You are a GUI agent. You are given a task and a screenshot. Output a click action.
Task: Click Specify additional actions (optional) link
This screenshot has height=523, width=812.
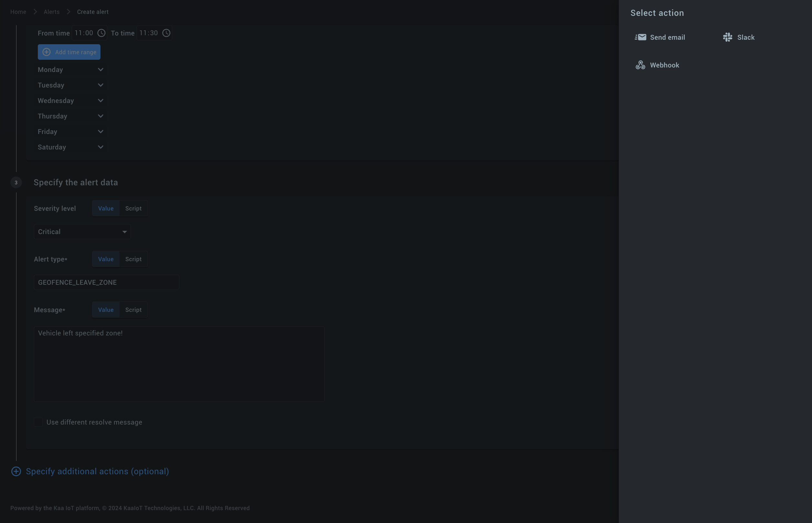point(98,471)
